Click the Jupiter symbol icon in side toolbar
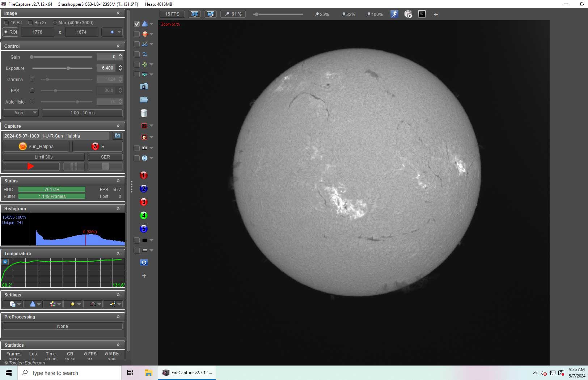588x380 pixels. point(145,54)
